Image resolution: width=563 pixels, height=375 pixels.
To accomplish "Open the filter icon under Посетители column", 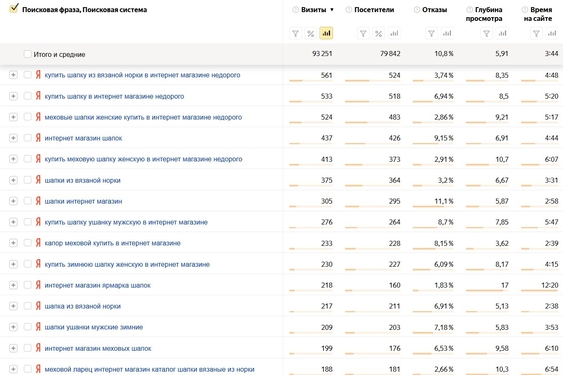I will 363,33.
